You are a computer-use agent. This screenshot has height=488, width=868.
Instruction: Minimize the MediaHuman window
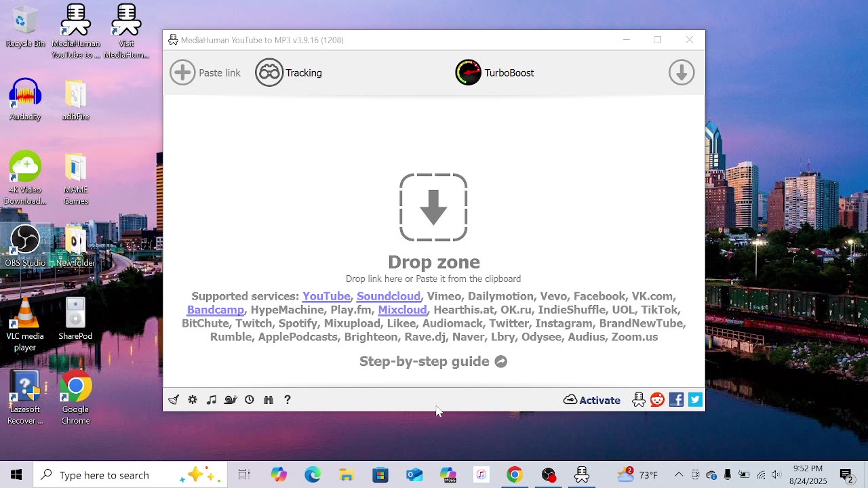coord(627,40)
